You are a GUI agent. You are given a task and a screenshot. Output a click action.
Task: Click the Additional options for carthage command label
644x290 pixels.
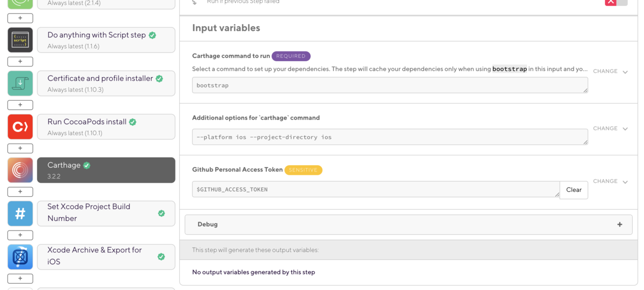coord(256,118)
